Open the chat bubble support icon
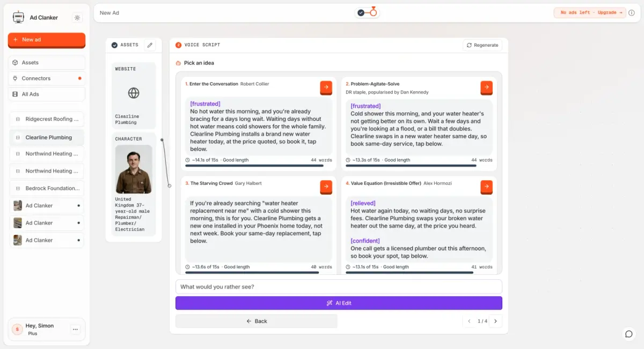 click(628, 334)
